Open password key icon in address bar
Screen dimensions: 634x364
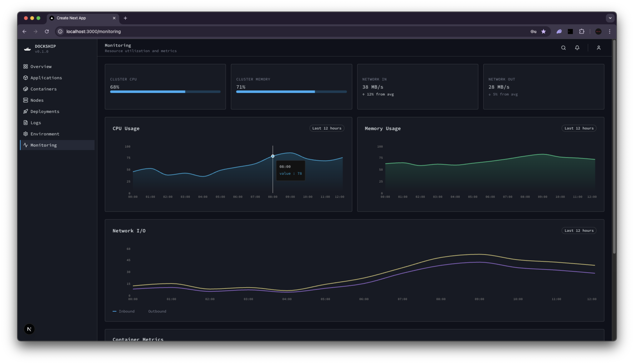coord(533,32)
